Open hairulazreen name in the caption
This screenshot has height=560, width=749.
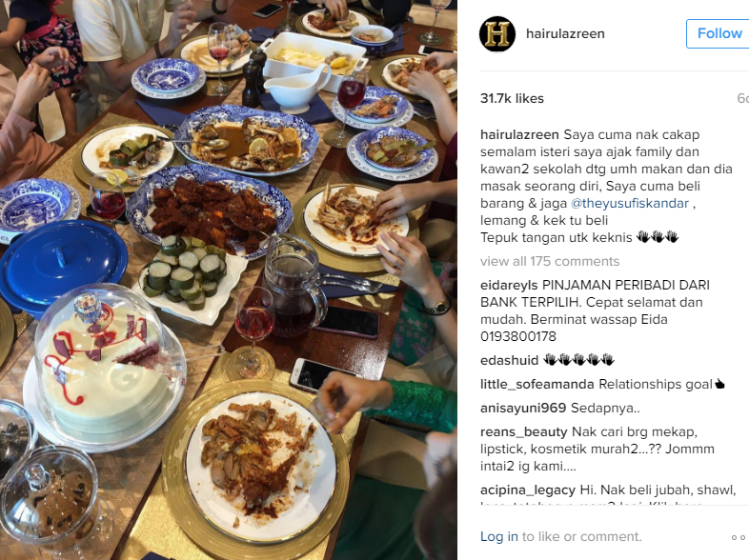(519, 134)
